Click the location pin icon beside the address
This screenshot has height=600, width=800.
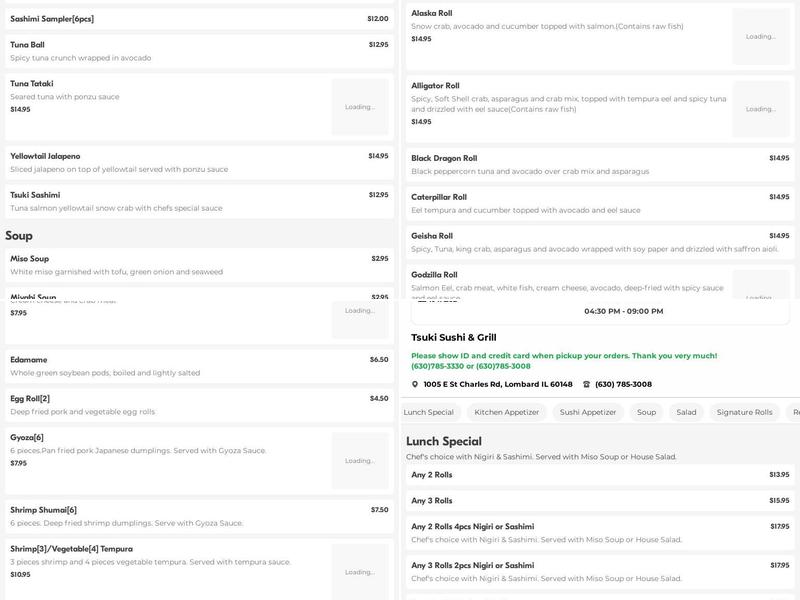tap(415, 384)
